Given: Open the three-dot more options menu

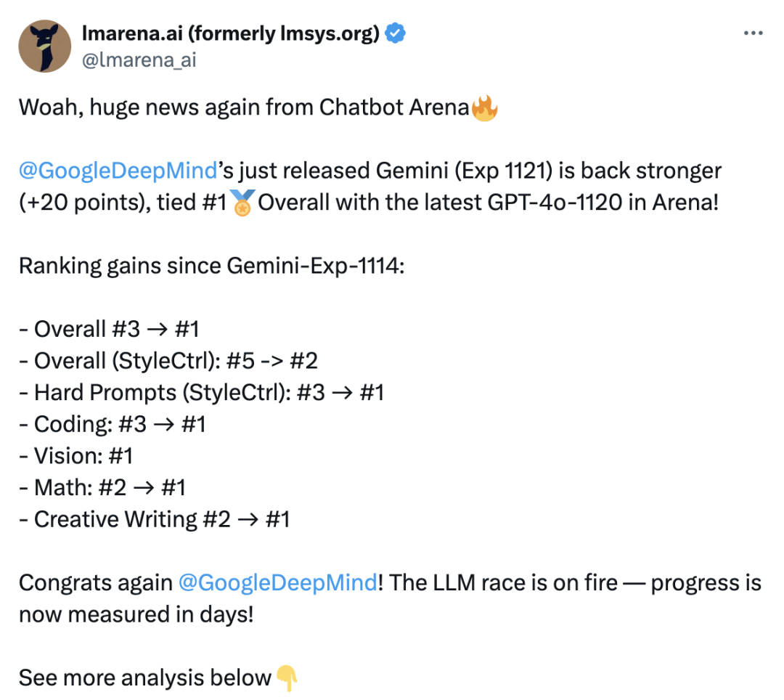Looking at the screenshot, I should pos(753,33).
